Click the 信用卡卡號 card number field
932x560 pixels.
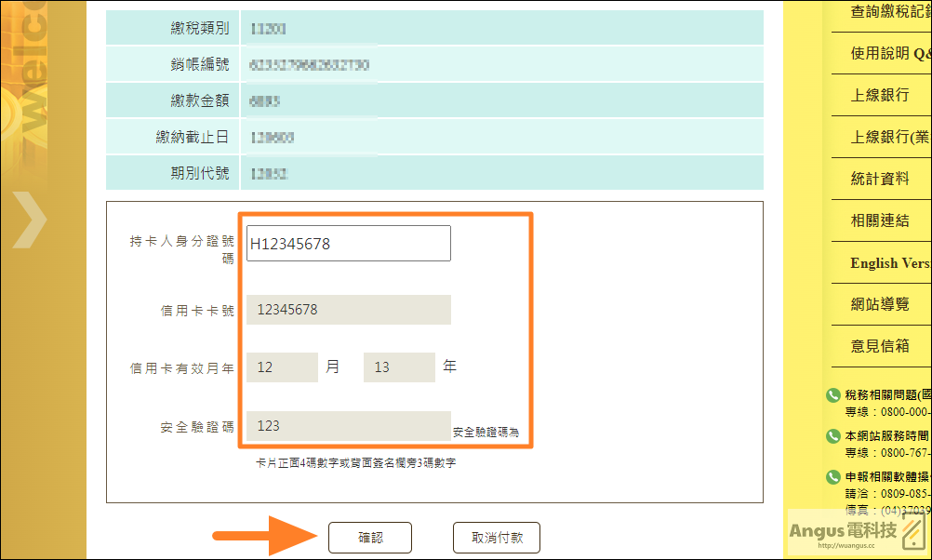(x=348, y=310)
